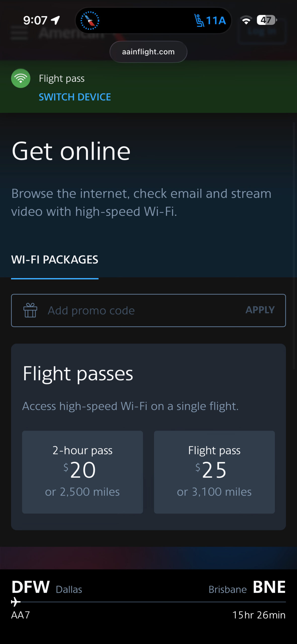This screenshot has width=297, height=644.
Task: Select the WI-FI PACKAGES tab
Action: pyautogui.click(x=55, y=260)
